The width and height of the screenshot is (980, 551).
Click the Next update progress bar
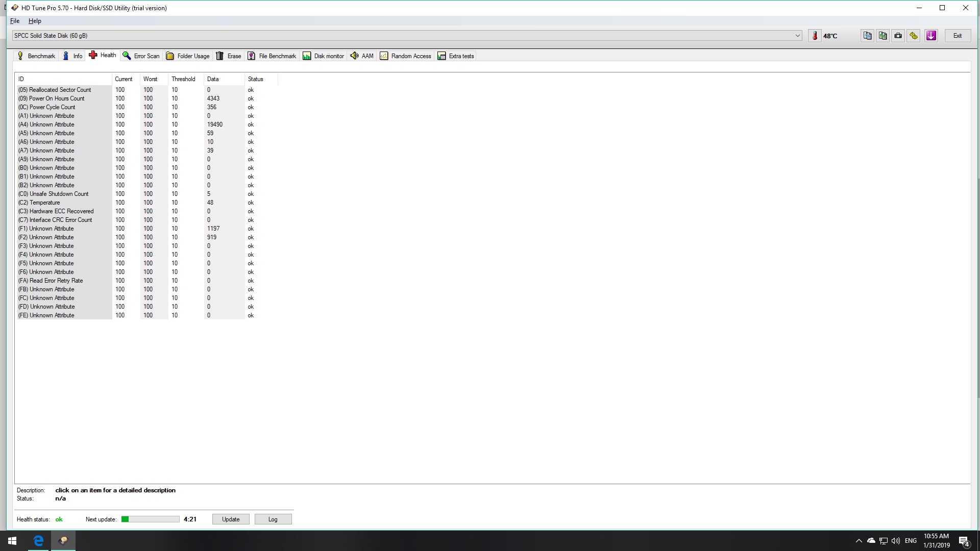(x=150, y=519)
